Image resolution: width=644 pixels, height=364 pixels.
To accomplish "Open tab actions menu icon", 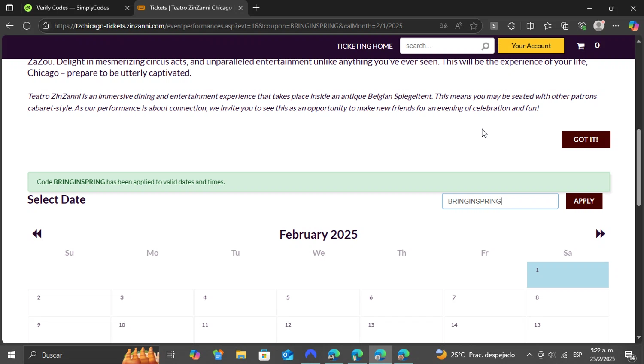I will (9, 8).
